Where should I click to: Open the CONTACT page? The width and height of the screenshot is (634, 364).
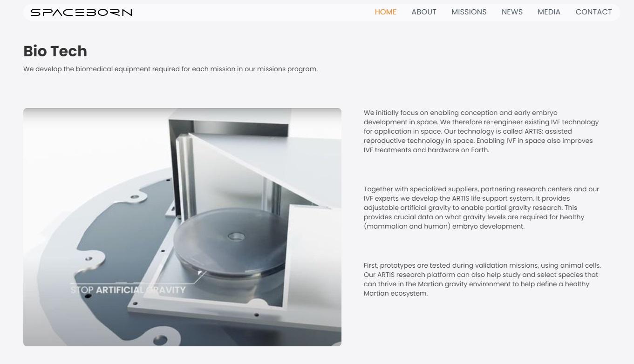[x=593, y=12]
